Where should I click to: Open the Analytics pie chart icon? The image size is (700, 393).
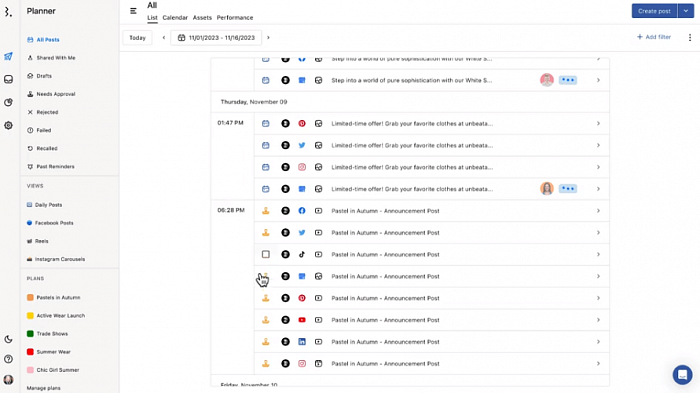pyautogui.click(x=8, y=102)
